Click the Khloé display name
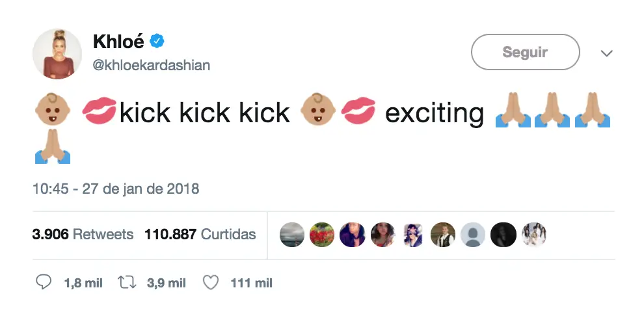This screenshot has width=644, height=329. [118, 41]
